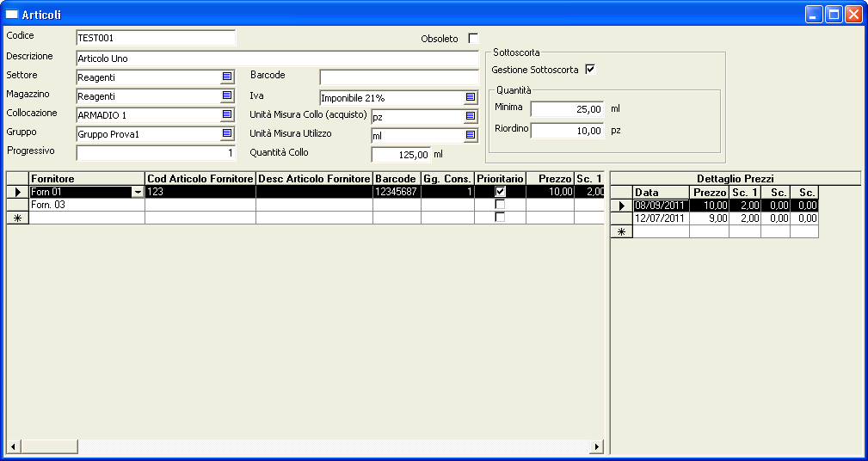Open Unità Misura Collo lookup icon
Viewport: 868px width, 461px height.
point(471,116)
